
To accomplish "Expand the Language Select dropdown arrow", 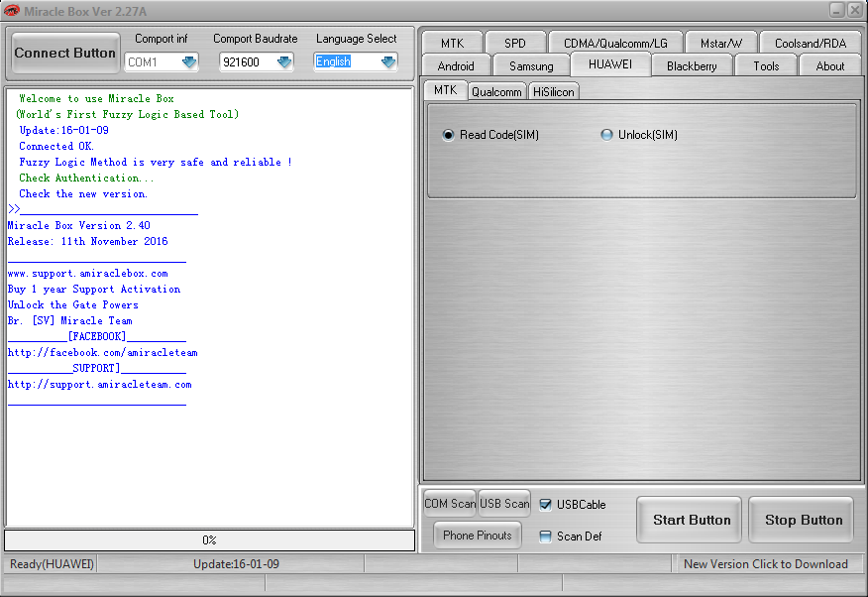I will coord(388,61).
